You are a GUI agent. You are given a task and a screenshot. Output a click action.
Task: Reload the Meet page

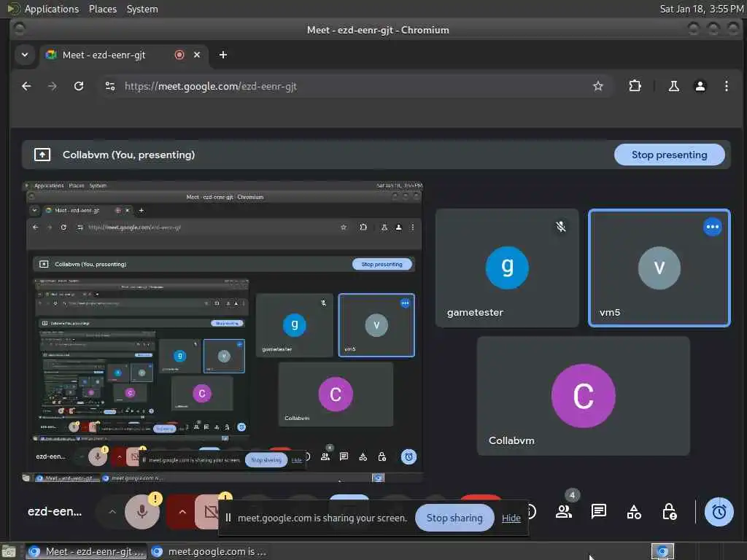[79, 86]
